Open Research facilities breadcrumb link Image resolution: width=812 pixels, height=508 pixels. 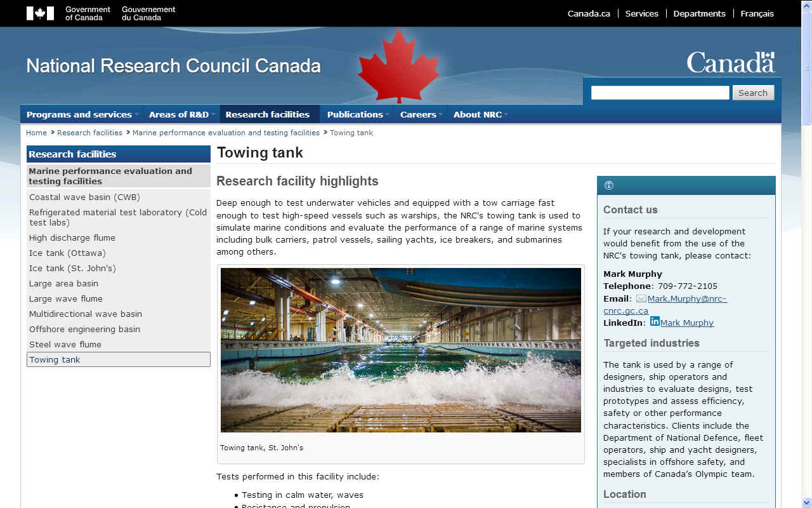coord(89,133)
